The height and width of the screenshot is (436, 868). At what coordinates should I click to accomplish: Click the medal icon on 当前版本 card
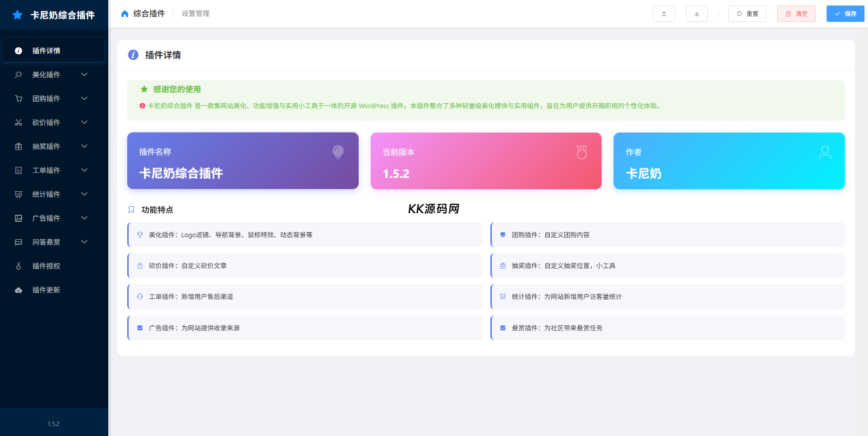point(582,152)
